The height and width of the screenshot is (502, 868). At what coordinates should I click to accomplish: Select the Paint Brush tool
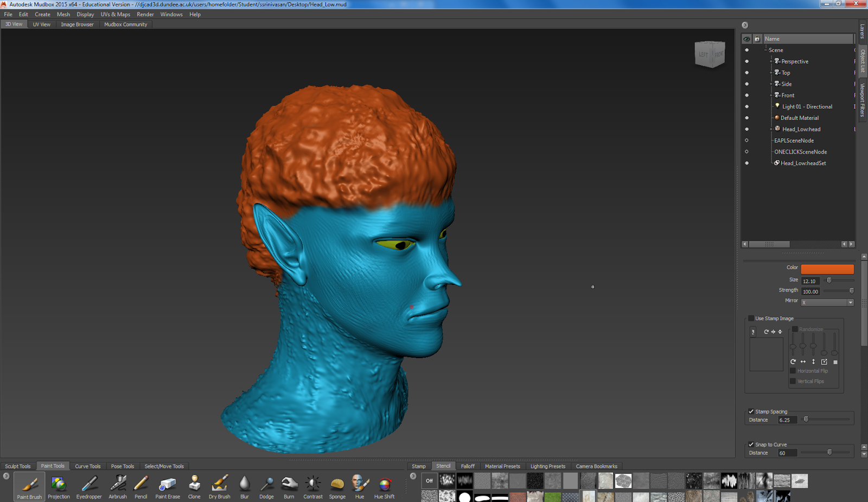[28, 487]
